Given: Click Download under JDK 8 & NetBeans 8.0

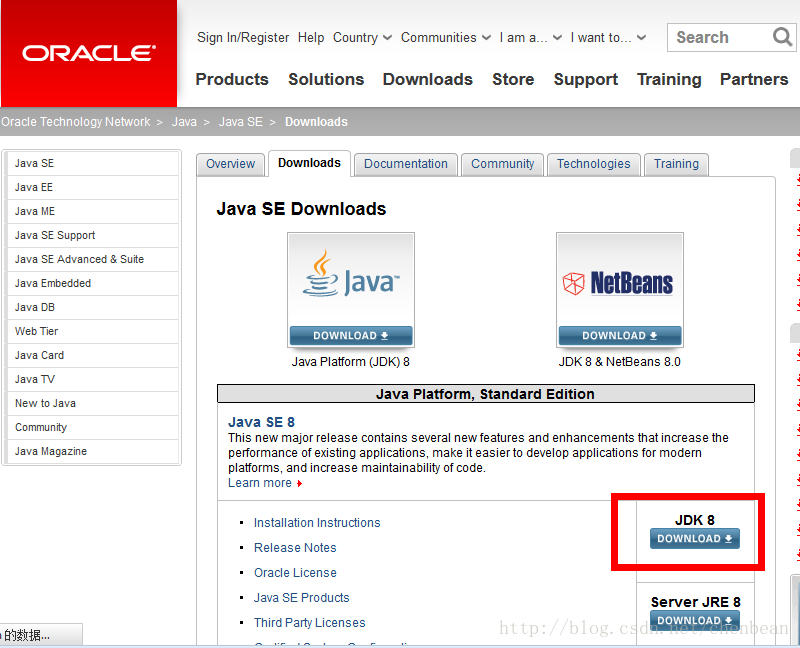Looking at the screenshot, I should pos(619,336).
